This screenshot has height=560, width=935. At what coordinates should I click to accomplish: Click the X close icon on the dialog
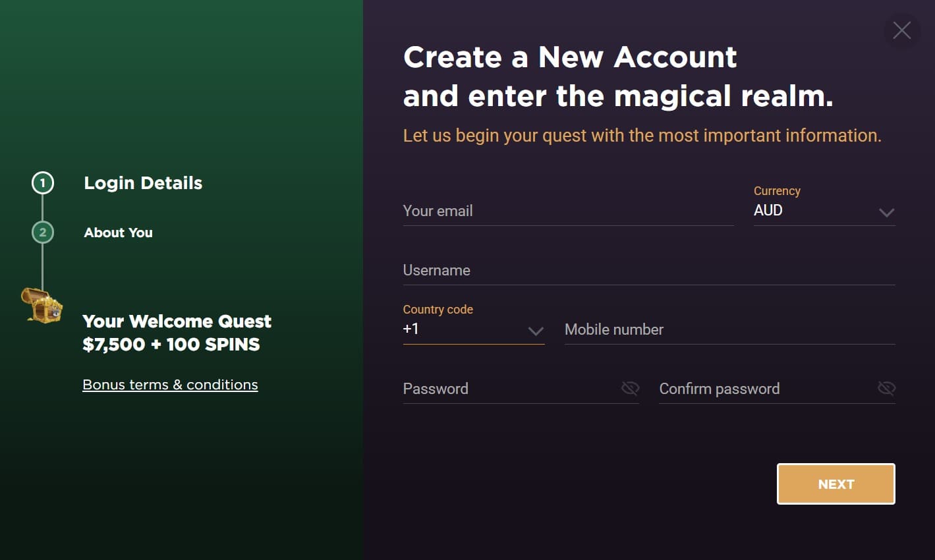point(901,30)
